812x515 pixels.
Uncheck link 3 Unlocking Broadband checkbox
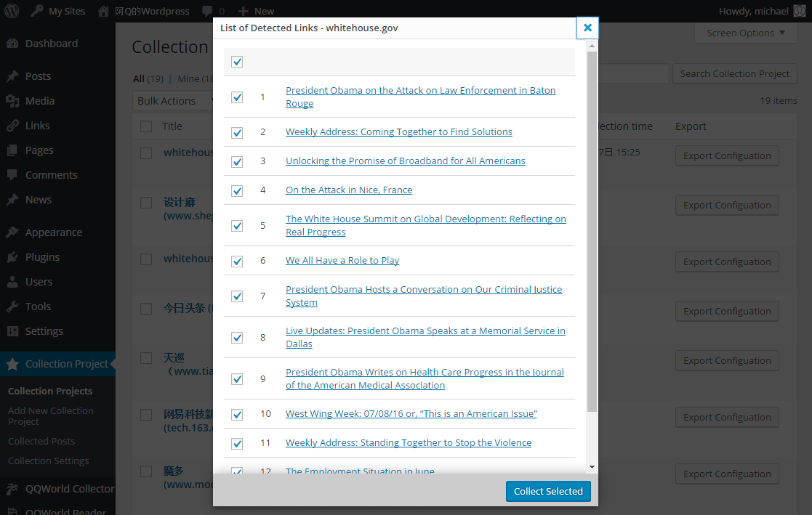tap(237, 161)
